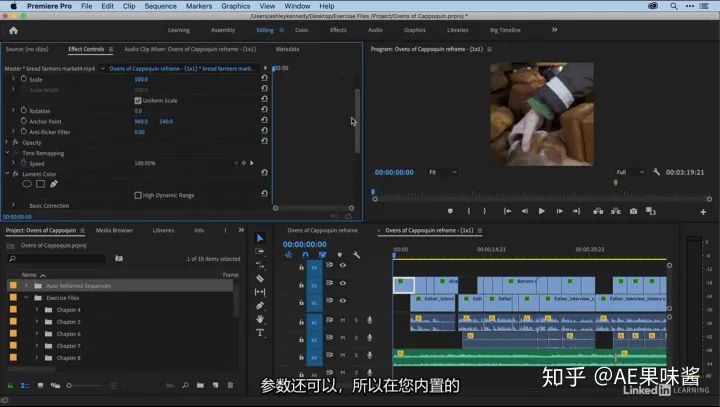Toggle V1 track output eye

tap(343, 300)
